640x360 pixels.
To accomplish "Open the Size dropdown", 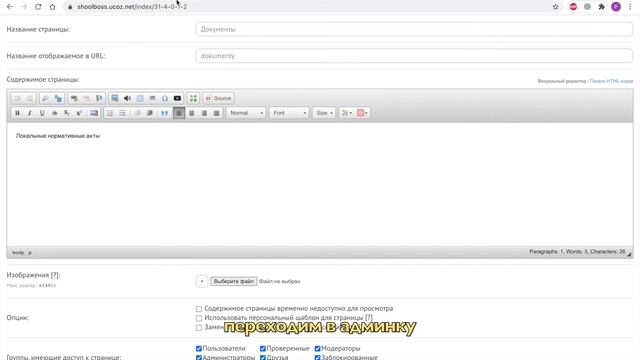I will pos(324,113).
